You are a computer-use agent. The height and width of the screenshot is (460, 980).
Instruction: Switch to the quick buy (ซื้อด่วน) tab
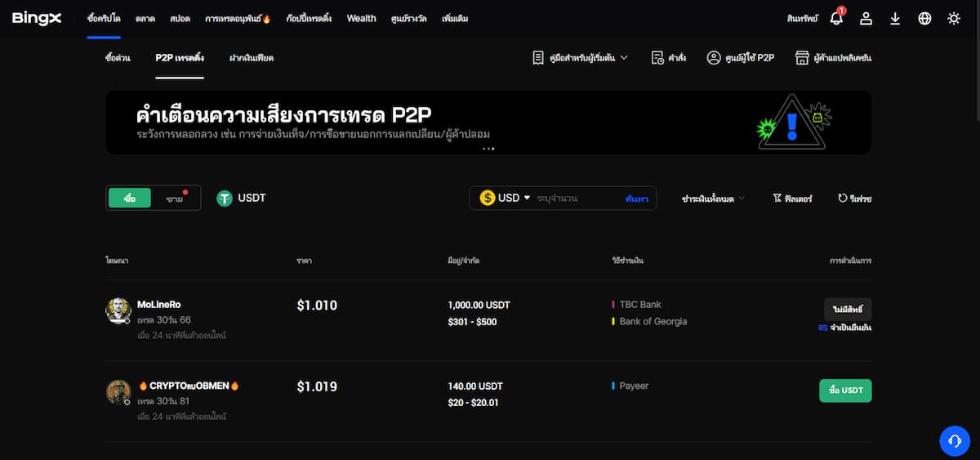click(x=118, y=58)
